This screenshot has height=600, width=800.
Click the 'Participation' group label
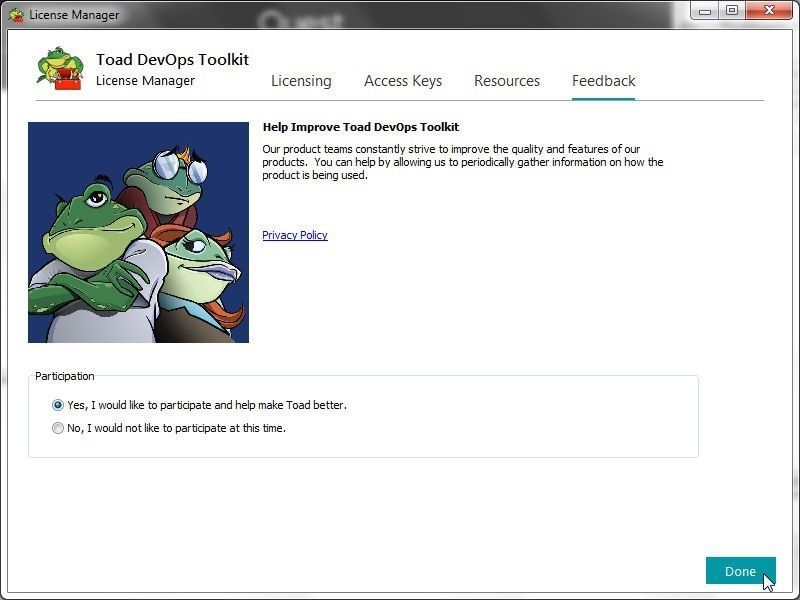point(65,376)
